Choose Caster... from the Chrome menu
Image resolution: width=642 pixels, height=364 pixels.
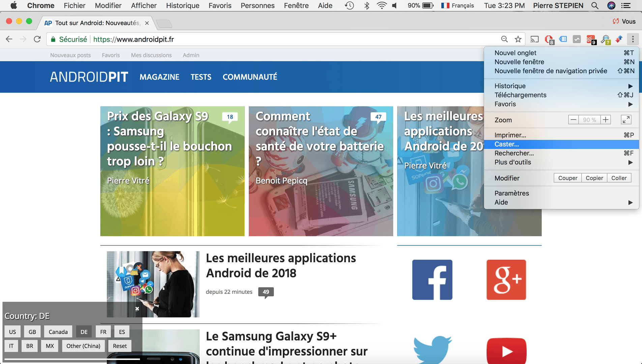507,144
